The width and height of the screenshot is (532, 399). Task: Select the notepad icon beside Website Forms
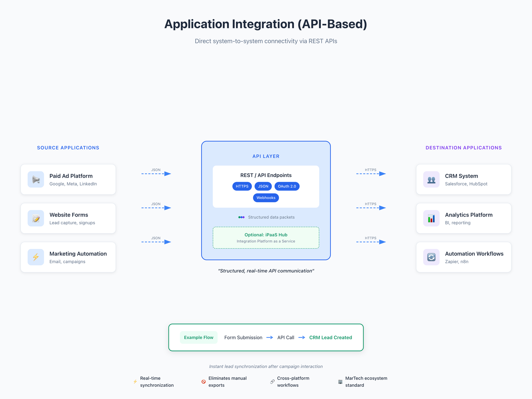point(35,218)
